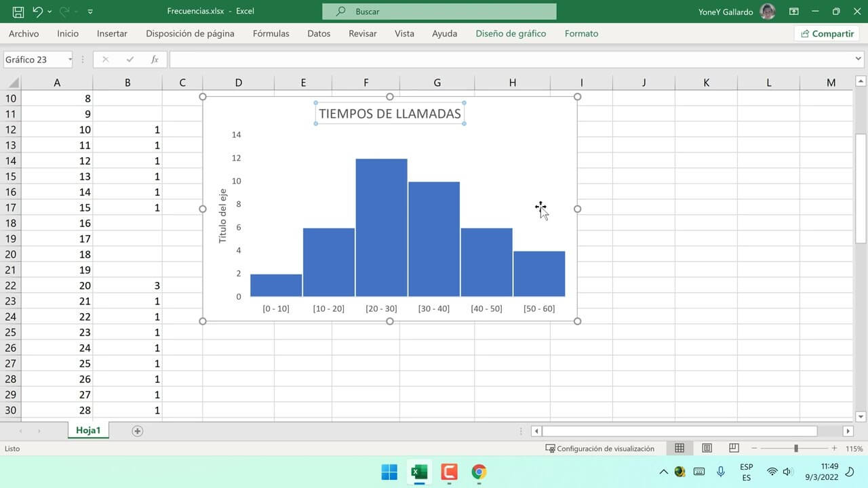Open the Camtasia app from the taskbar

tap(449, 472)
